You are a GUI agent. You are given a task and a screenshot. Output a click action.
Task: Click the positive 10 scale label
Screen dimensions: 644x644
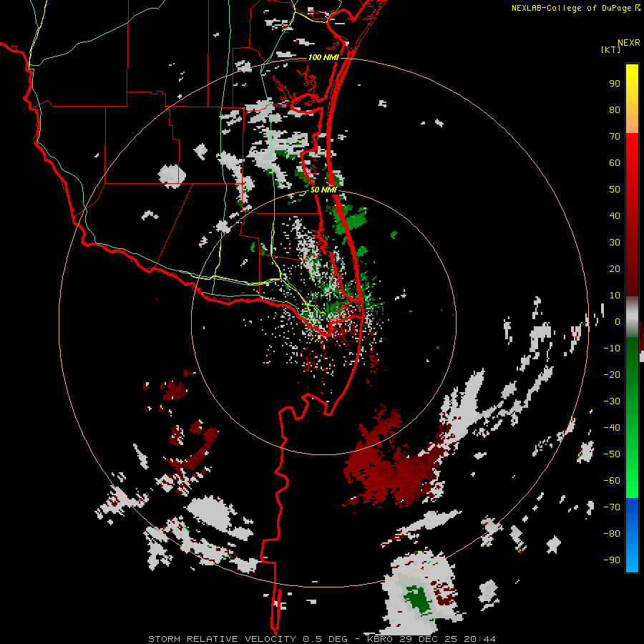[615, 296]
